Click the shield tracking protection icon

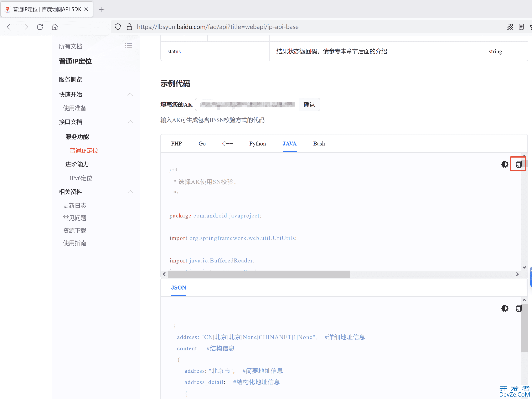pos(118,27)
